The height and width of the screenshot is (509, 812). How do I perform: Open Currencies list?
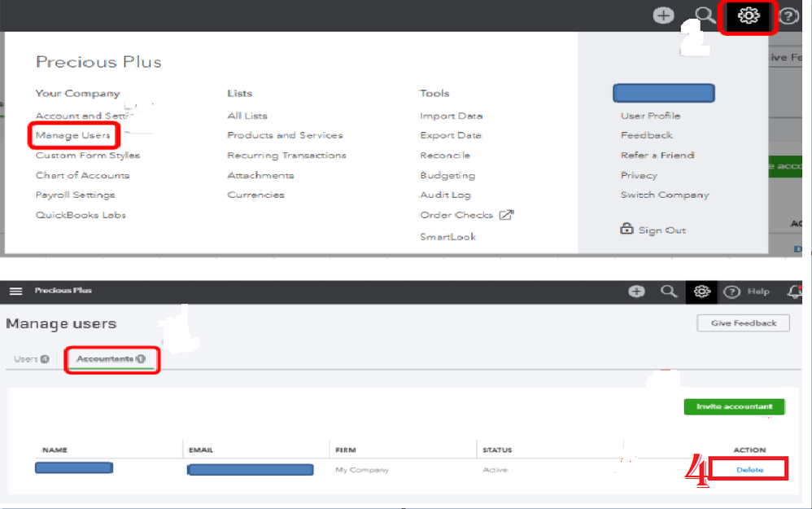255,195
